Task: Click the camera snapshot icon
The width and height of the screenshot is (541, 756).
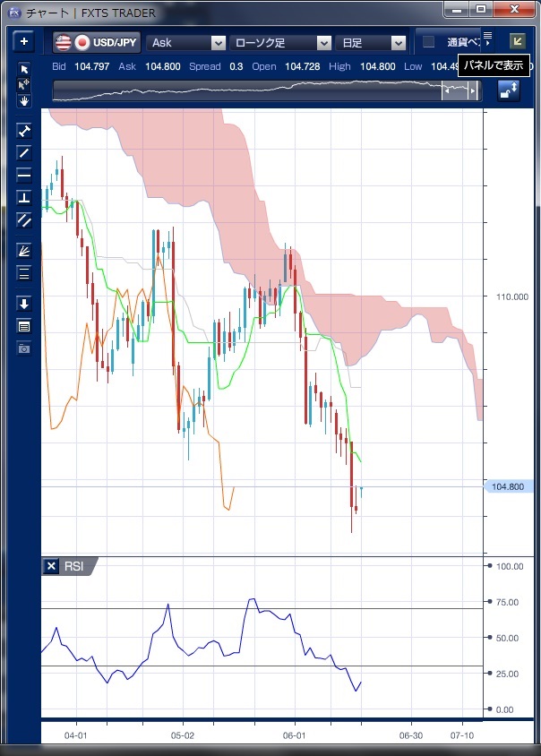Action: point(24,348)
